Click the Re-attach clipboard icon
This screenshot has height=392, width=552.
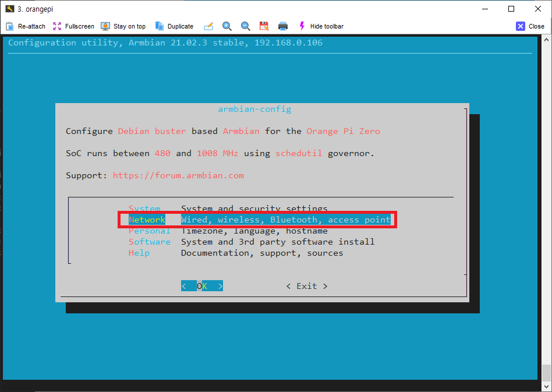point(10,26)
